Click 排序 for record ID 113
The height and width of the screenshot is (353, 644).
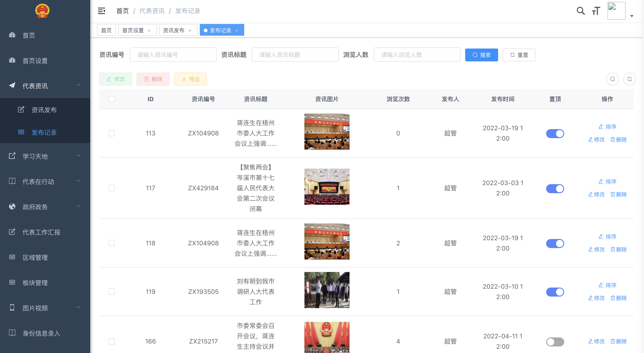coord(607,127)
